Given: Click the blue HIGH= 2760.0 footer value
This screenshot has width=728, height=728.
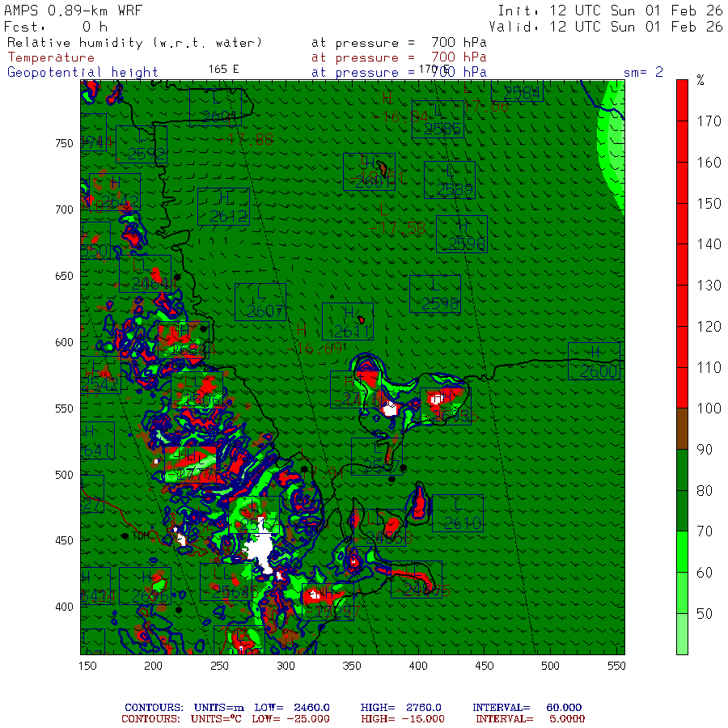Looking at the screenshot, I should [400, 708].
